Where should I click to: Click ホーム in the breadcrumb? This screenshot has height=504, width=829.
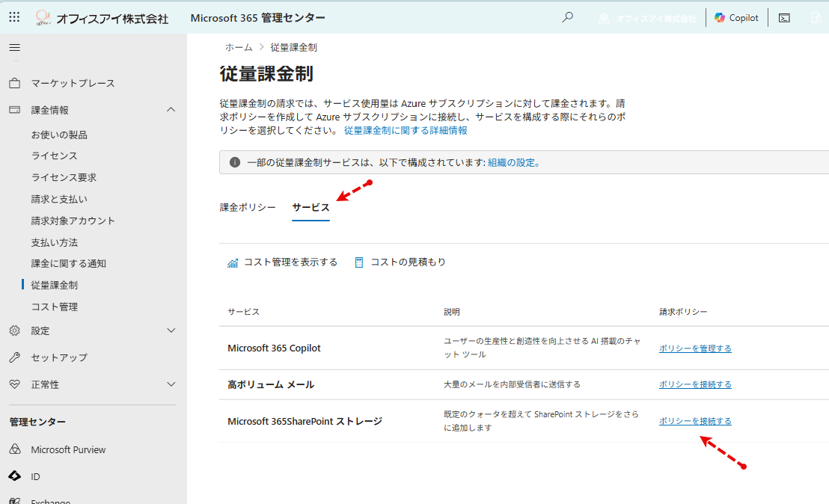(x=239, y=48)
